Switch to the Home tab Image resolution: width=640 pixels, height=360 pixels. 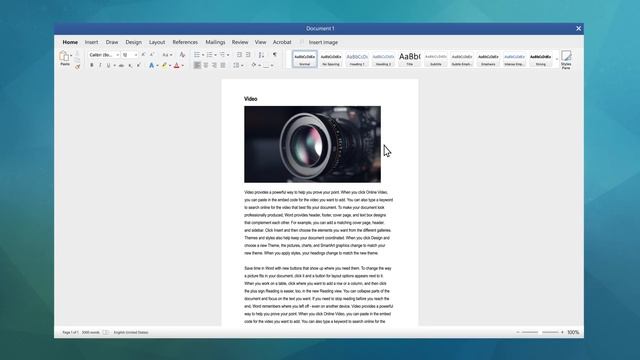coord(70,42)
